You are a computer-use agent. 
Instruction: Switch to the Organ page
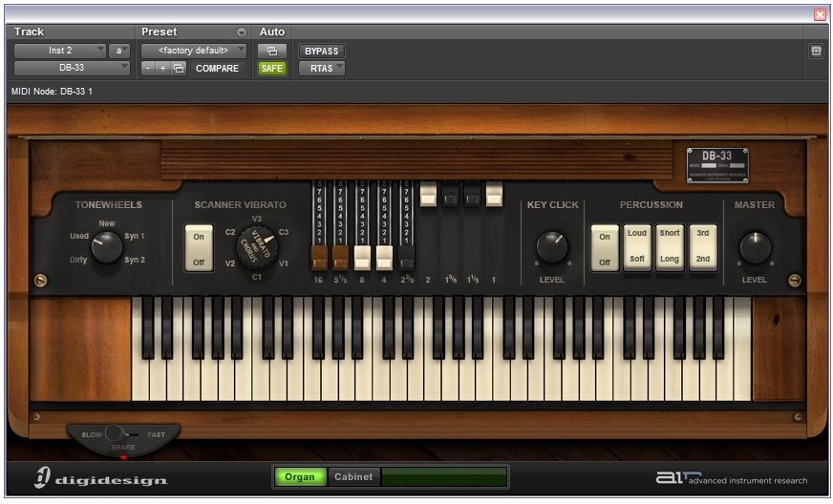(x=300, y=477)
